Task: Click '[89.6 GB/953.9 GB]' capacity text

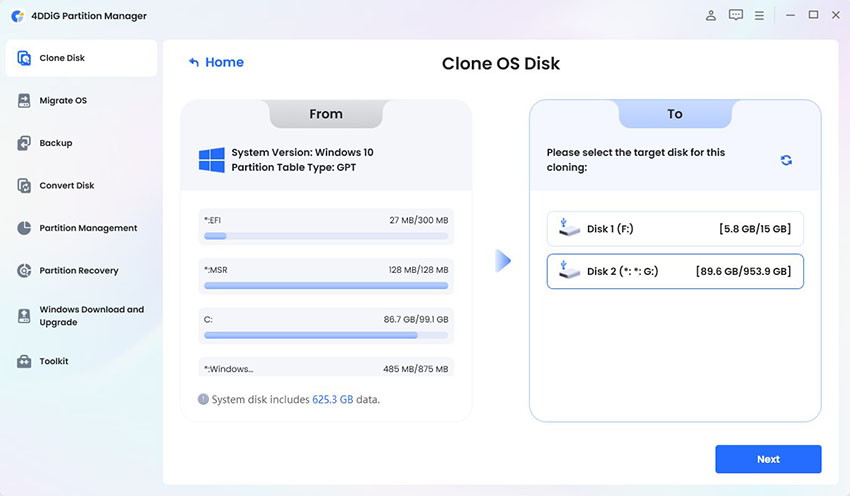Action: [x=743, y=271]
